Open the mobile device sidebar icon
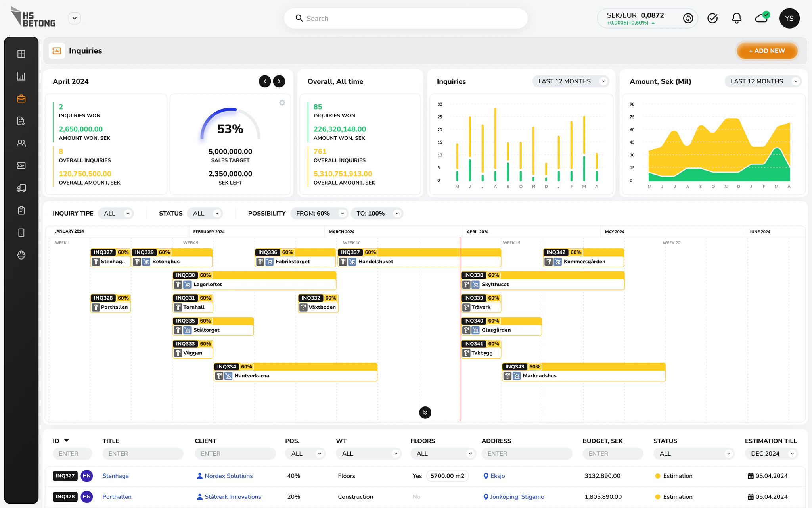Screen dimensions: 812x508 [x=21, y=233]
